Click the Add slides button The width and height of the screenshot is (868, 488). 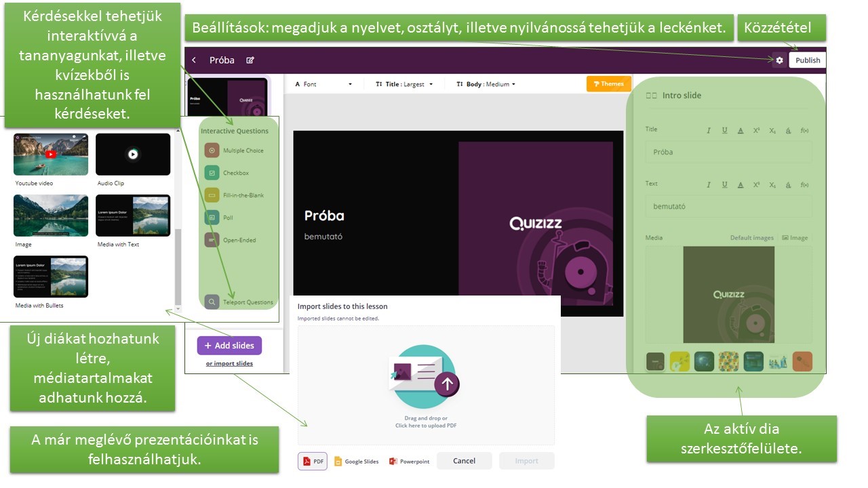tap(229, 346)
